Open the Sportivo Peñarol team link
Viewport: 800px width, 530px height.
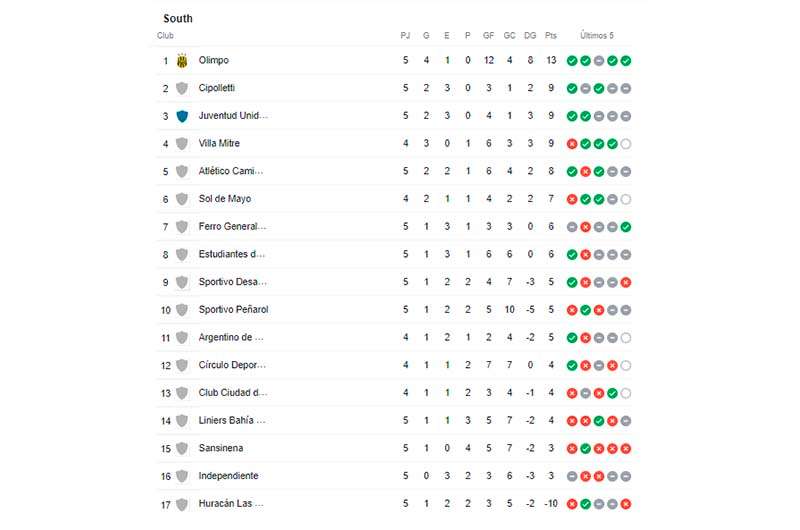233,310
